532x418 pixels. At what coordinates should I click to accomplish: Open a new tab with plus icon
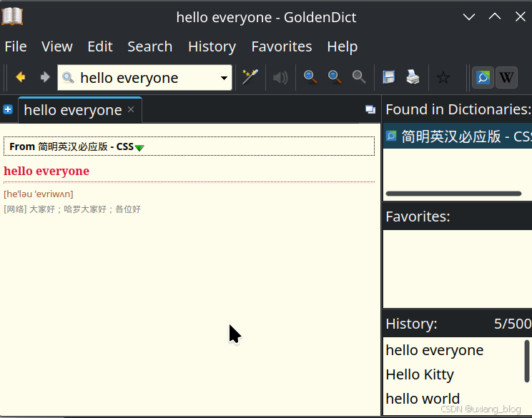point(8,109)
